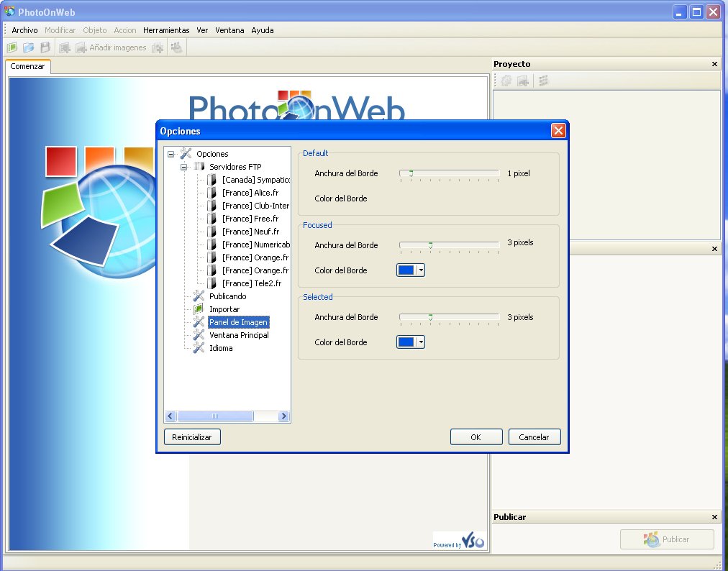Click the gear icon in Proyecto panel

coord(506,81)
